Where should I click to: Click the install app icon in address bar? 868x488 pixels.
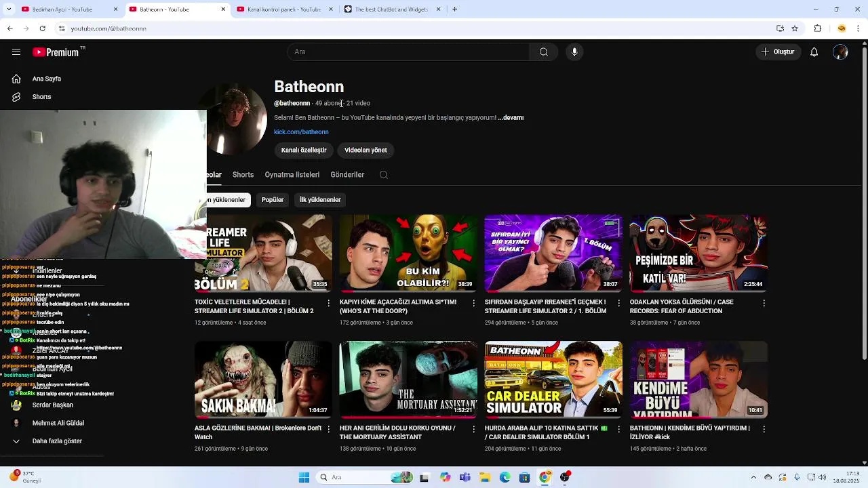(780, 28)
